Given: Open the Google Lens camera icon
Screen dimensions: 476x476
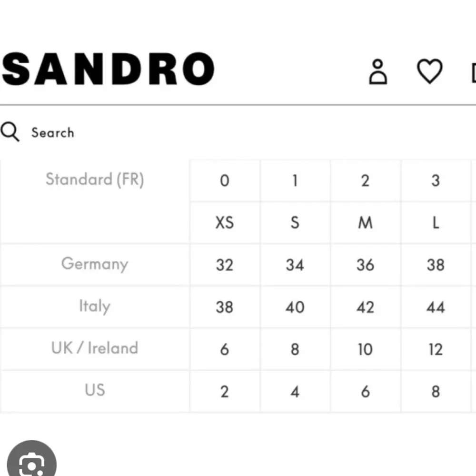Looking at the screenshot, I should click(x=31, y=462).
